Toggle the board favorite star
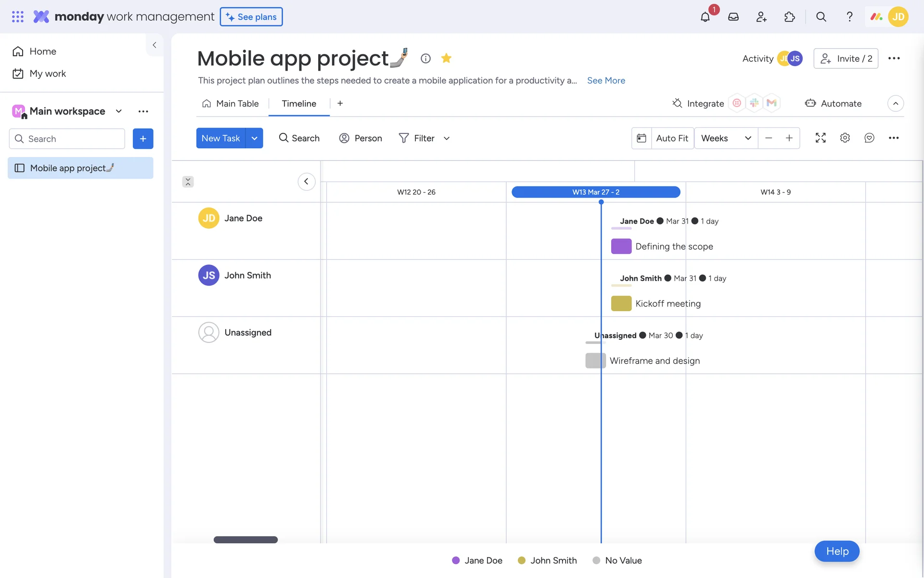924x578 pixels. tap(446, 58)
